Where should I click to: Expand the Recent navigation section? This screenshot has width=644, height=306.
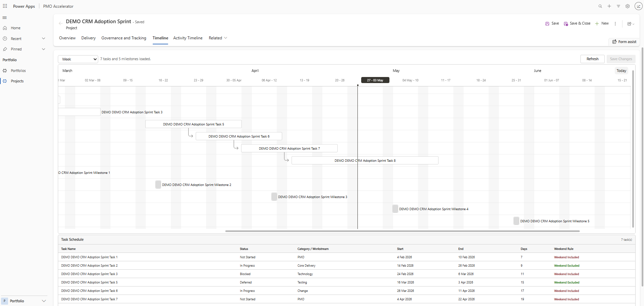[43, 39]
